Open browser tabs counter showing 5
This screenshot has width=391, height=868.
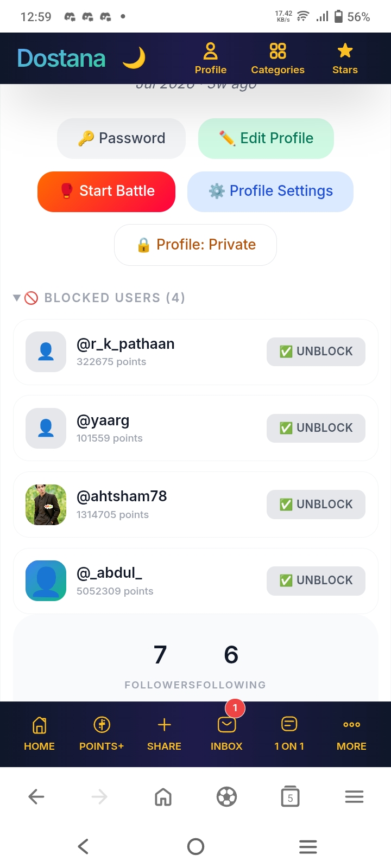point(290,796)
